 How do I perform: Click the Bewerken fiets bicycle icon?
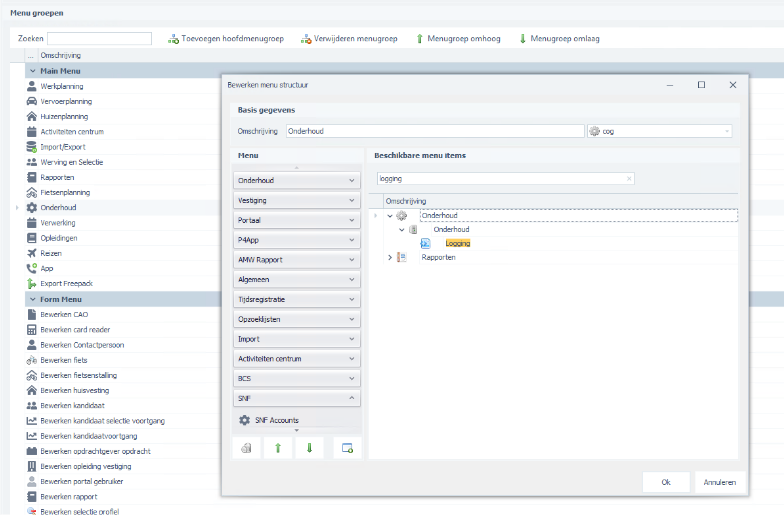(x=32, y=360)
